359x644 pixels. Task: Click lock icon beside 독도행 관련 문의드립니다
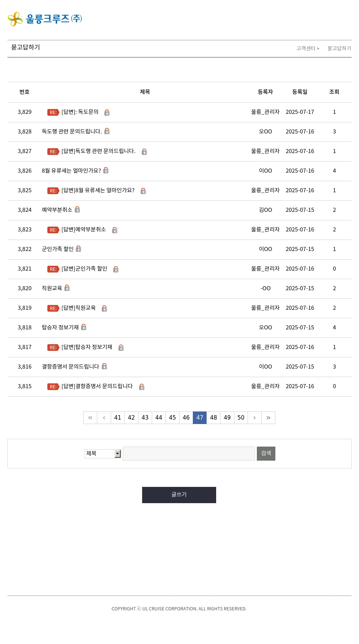tap(107, 131)
